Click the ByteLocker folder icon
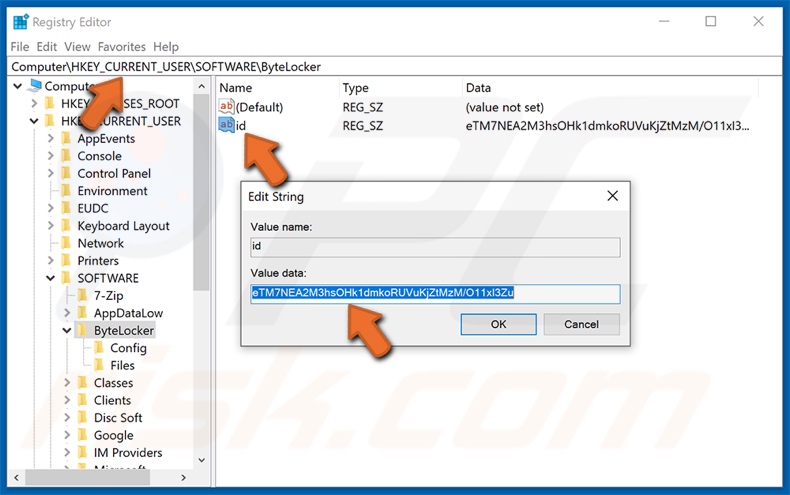The image size is (790, 495). (83, 331)
